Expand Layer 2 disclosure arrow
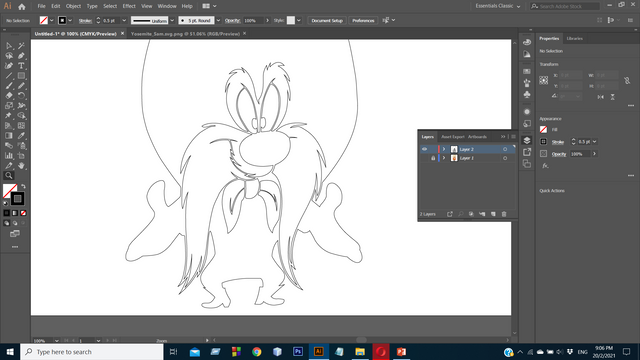The image size is (640, 360). 444,149
